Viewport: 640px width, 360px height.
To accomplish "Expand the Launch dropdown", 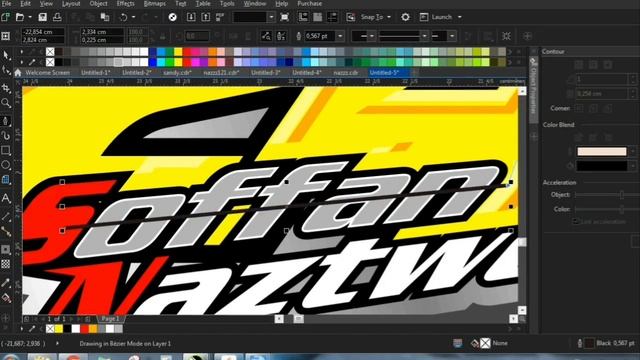I will (x=460, y=17).
